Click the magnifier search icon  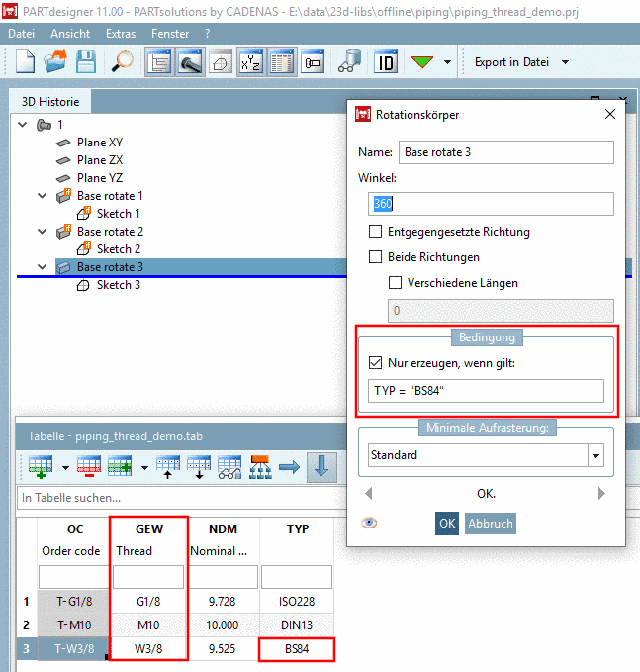(122, 62)
